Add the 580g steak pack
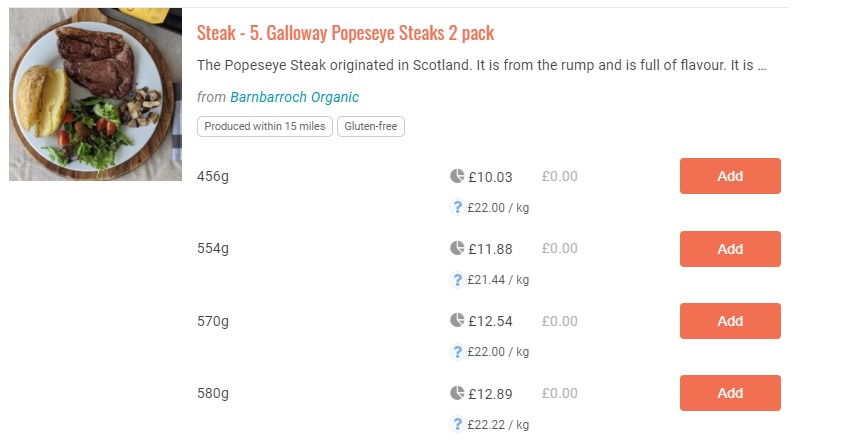845x442 pixels. [x=730, y=393]
